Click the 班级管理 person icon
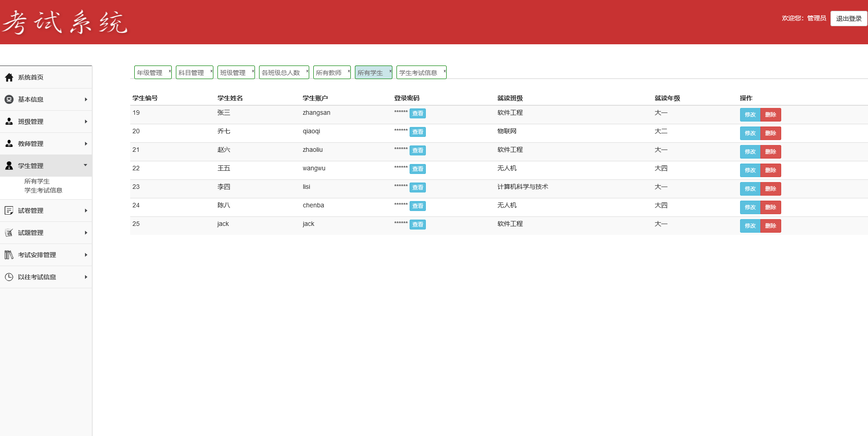Viewport: 868px width, 436px height. (9, 122)
